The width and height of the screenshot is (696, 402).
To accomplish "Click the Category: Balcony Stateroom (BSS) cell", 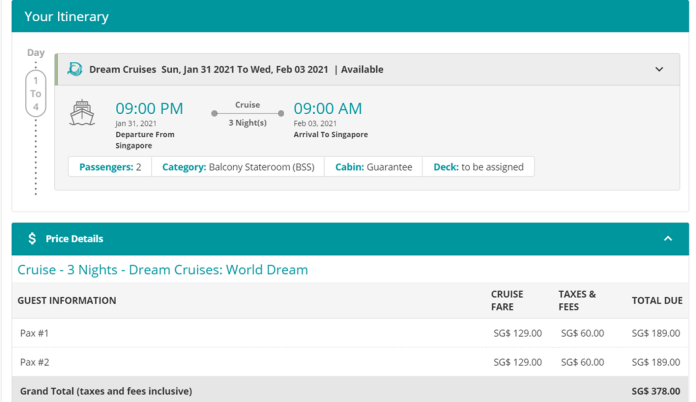I will (x=238, y=167).
